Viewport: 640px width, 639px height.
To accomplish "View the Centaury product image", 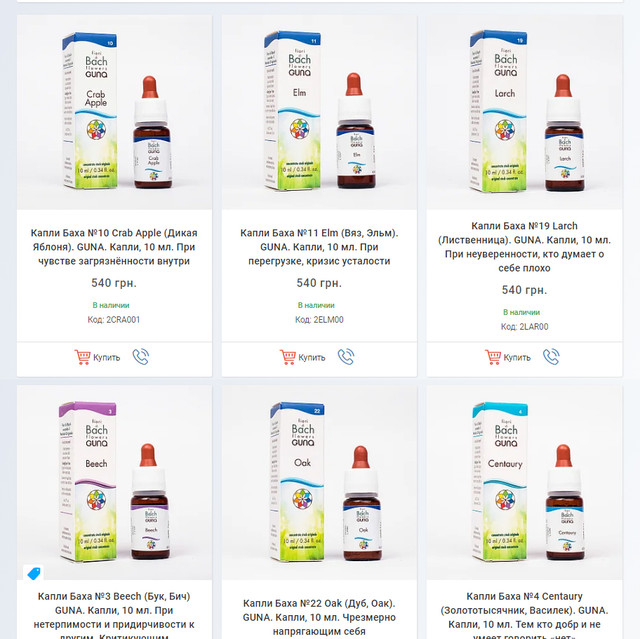I will pyautogui.click(x=524, y=482).
